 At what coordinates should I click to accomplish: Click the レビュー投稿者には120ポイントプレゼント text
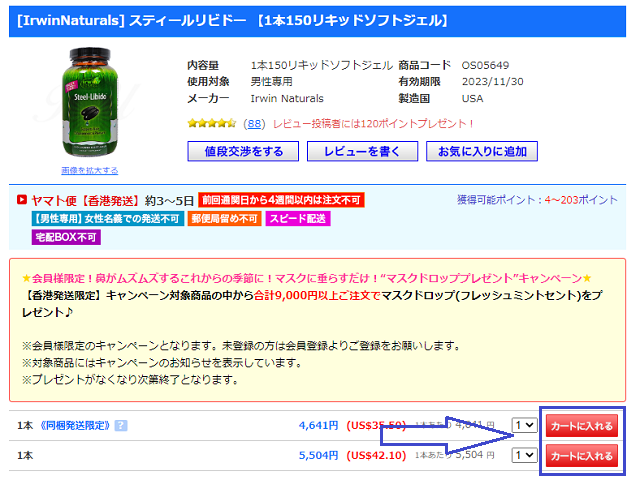click(x=373, y=124)
